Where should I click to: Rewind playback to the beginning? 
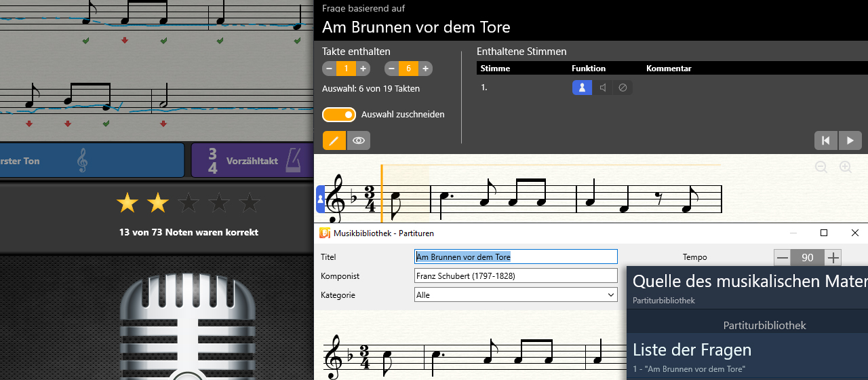pyautogui.click(x=826, y=140)
